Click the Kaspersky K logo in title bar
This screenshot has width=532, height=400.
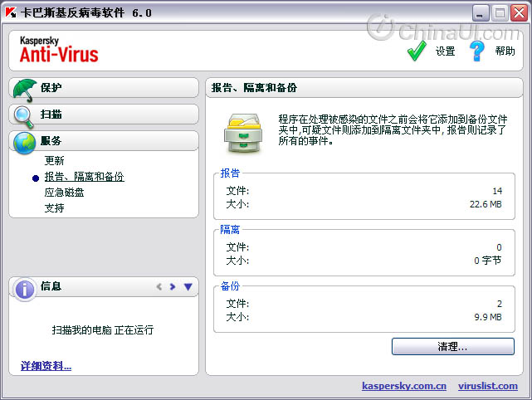[11, 12]
